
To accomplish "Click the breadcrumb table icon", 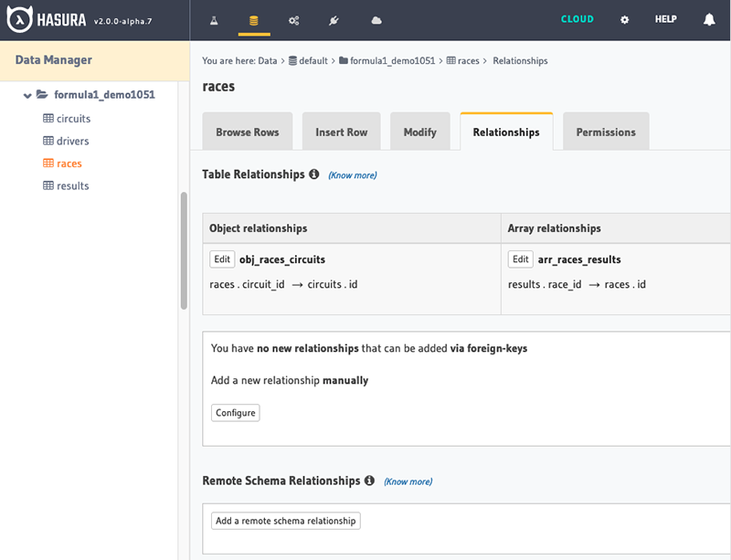I will coord(450,60).
